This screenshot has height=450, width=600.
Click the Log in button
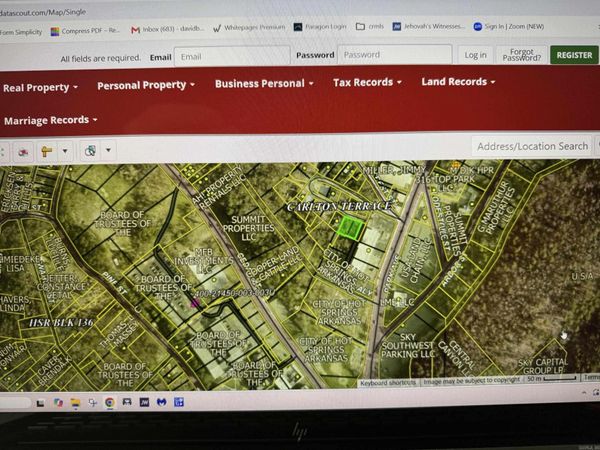475,55
